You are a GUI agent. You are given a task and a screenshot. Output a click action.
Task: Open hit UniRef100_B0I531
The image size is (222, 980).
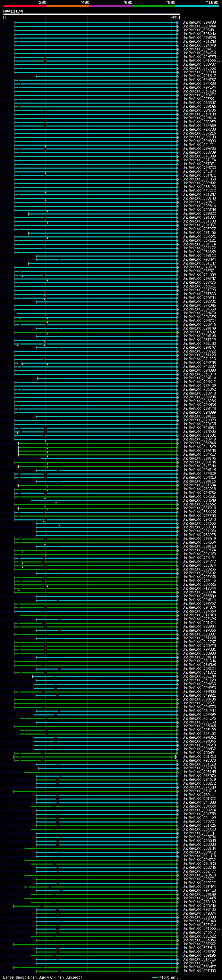click(x=199, y=435)
